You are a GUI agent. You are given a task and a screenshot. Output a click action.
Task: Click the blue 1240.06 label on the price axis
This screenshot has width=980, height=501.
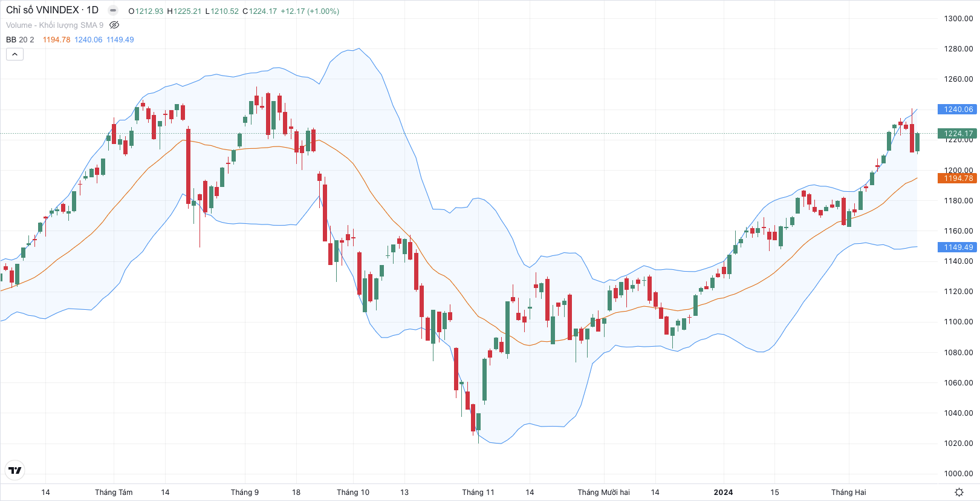(x=957, y=110)
